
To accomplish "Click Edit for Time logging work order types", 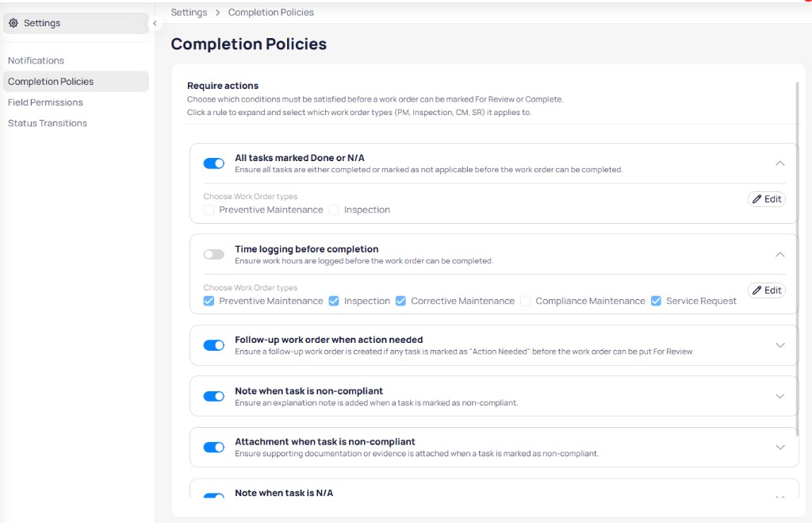I will pos(767,290).
